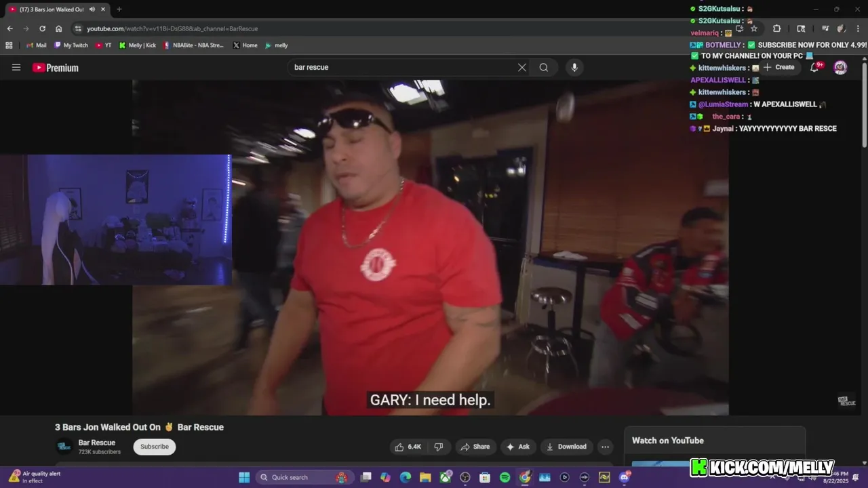
Task: Open File Explorer from the taskbar
Action: click(425, 477)
